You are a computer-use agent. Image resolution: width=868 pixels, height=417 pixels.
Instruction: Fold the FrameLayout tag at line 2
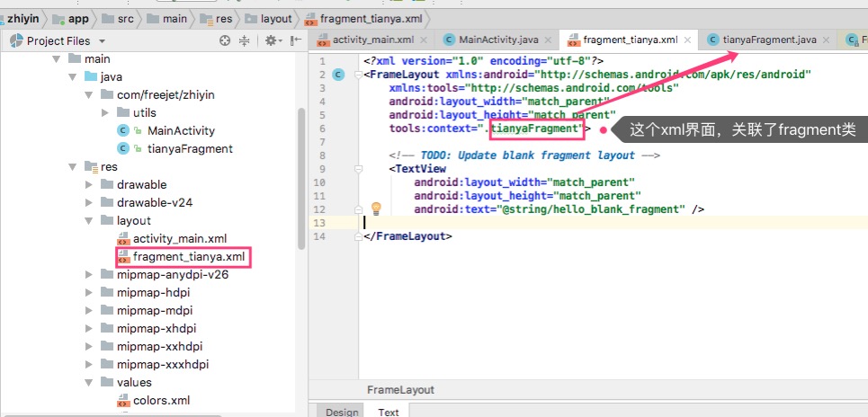(x=358, y=75)
